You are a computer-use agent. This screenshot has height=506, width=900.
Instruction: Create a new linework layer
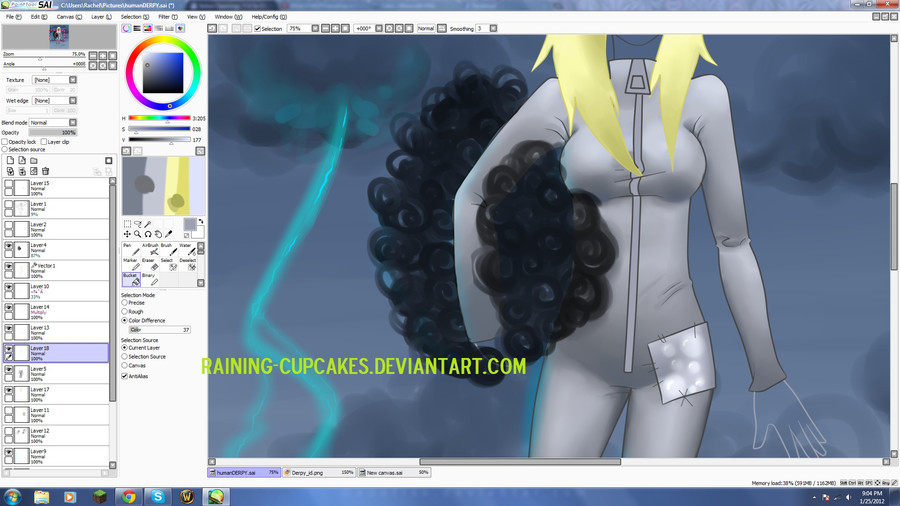tap(22, 161)
